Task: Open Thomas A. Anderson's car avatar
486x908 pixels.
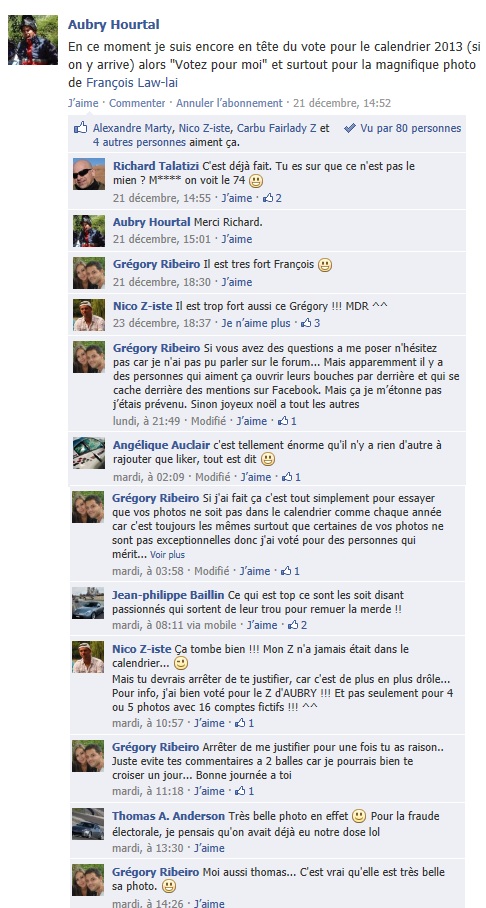Action: point(88,824)
